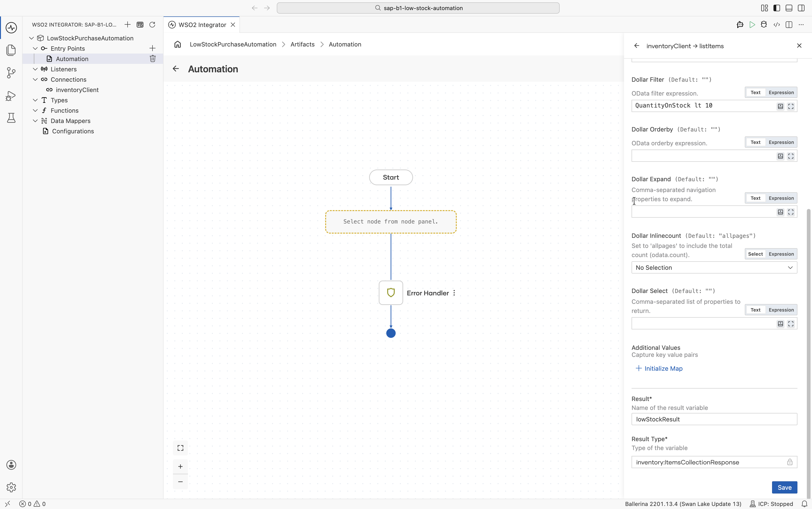The image size is (812, 509).
Task: Switch Dollar Expand to Expression mode
Action: pyautogui.click(x=781, y=198)
